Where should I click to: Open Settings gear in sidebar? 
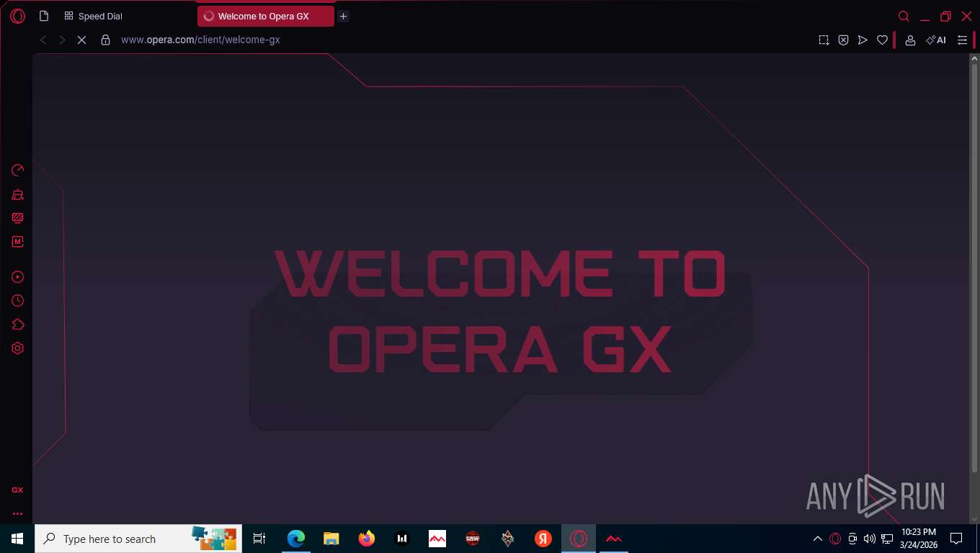pyautogui.click(x=18, y=349)
